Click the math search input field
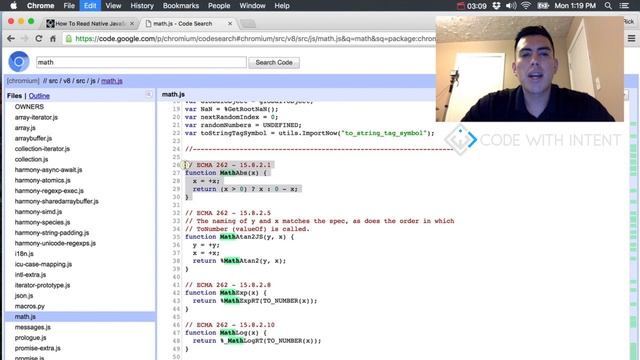The height and width of the screenshot is (360, 640). click(x=141, y=62)
